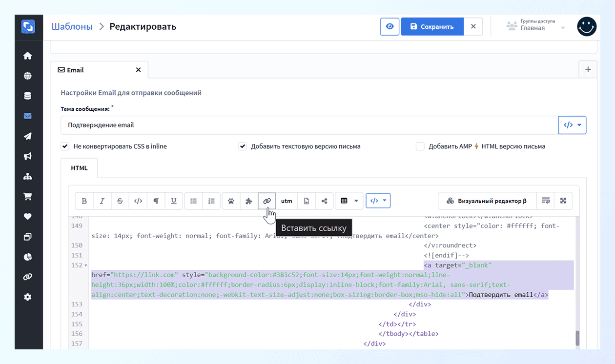615x364 pixels.
Task: Apply strikethrough formatting in editor toolbar
Action: point(120,201)
